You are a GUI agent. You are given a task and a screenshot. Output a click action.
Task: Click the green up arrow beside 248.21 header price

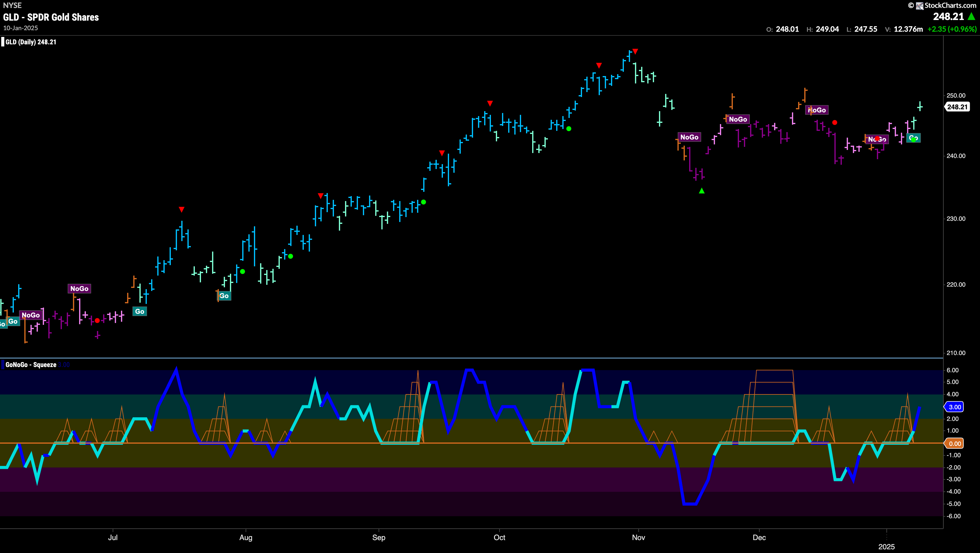[x=971, y=16]
